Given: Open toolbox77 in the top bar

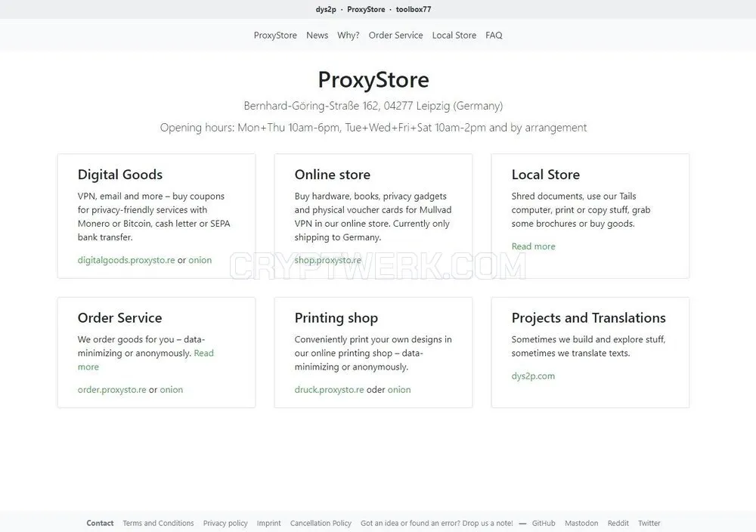Looking at the screenshot, I should 414,10.
